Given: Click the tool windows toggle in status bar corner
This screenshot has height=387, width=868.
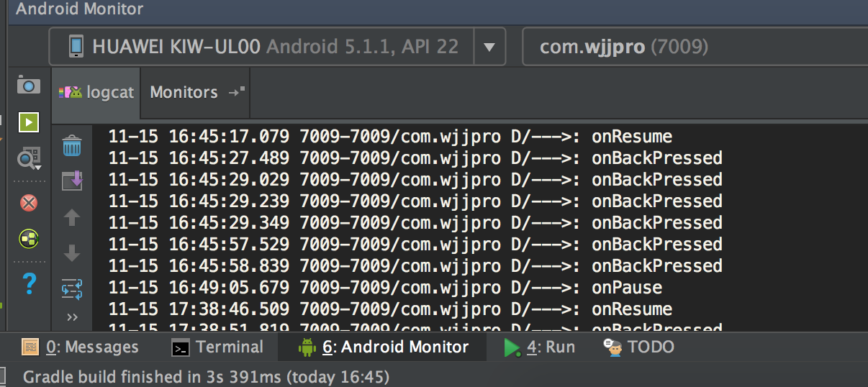Looking at the screenshot, I should (x=2, y=376).
